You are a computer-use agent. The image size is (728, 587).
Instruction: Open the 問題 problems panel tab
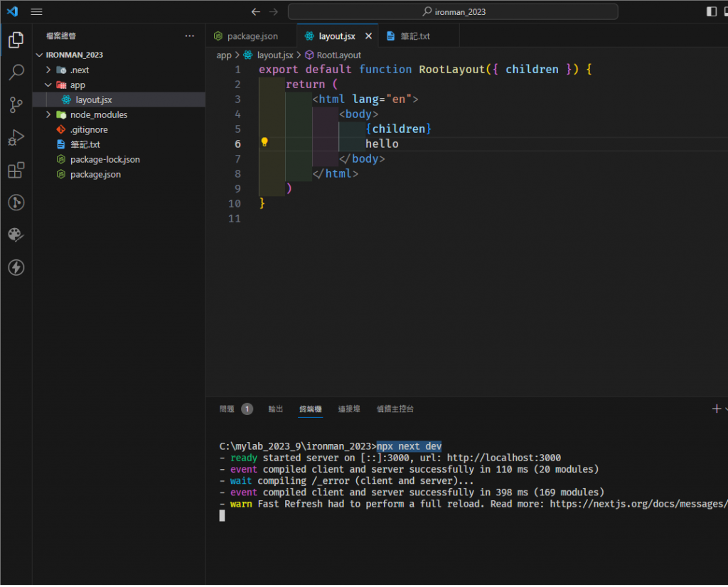click(227, 410)
